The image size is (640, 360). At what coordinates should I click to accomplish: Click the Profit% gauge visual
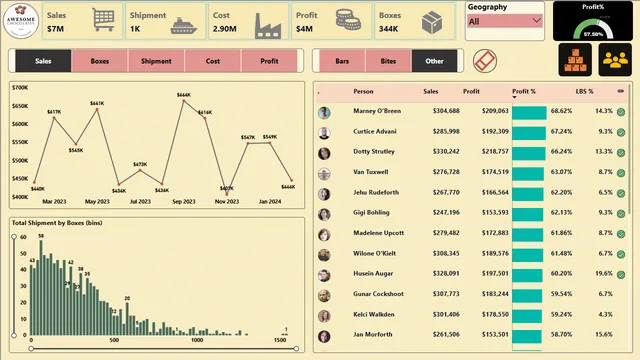tap(593, 21)
